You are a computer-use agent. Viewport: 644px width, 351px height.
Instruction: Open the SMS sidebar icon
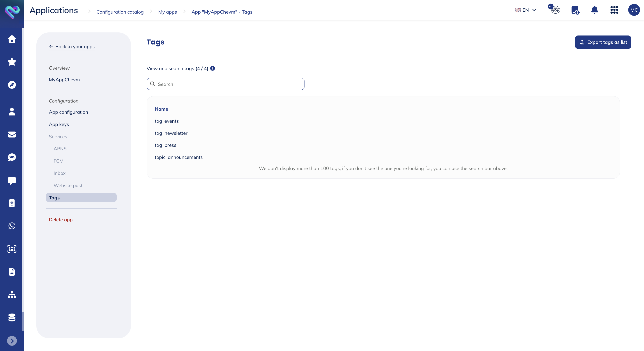coord(12,157)
